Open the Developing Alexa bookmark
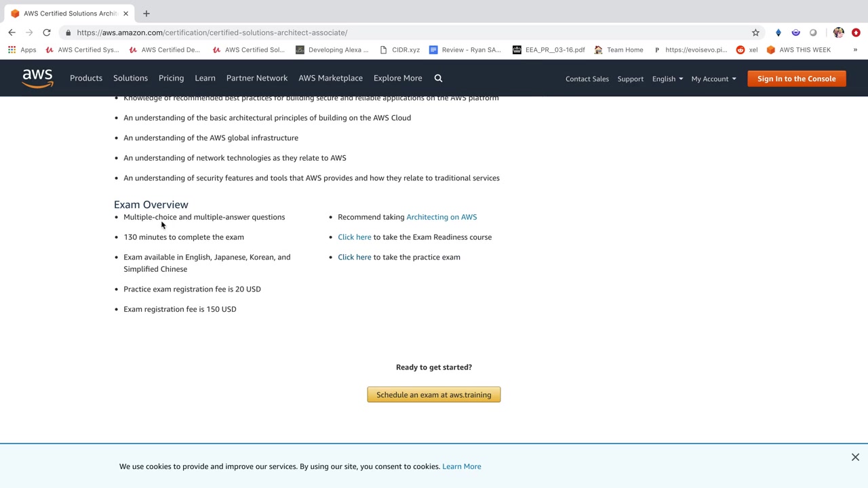The height and width of the screenshot is (488, 868). [x=332, y=49]
